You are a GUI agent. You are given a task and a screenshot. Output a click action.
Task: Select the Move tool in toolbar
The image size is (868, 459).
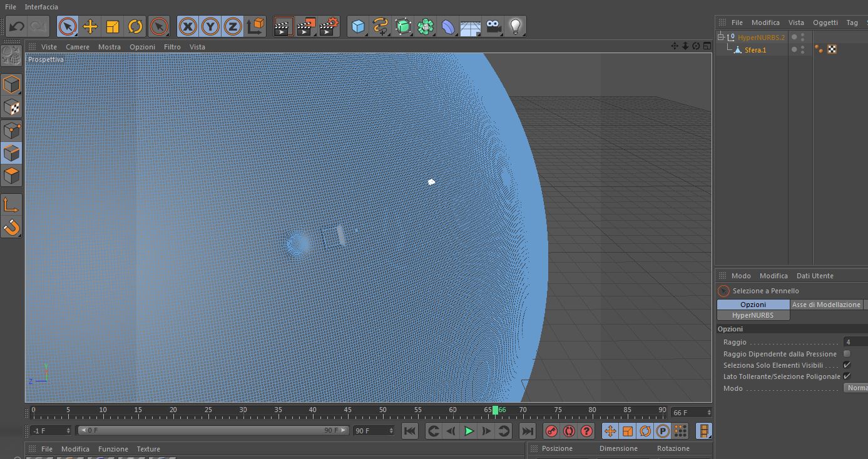coord(90,26)
